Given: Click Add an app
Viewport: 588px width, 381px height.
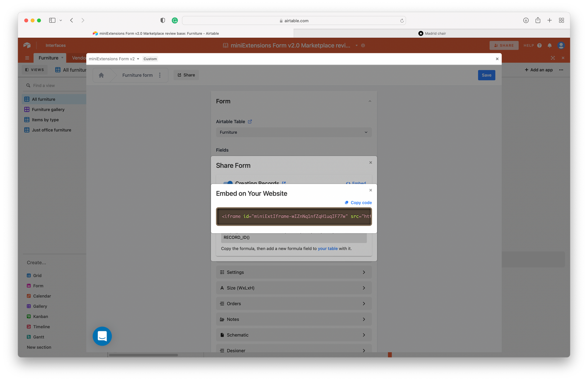Looking at the screenshot, I should tap(539, 70).
